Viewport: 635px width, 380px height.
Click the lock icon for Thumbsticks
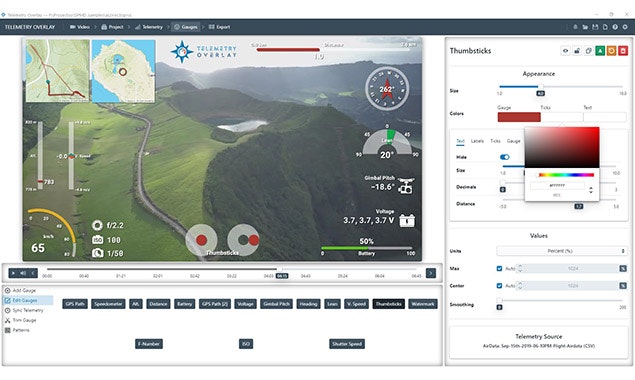tap(577, 51)
